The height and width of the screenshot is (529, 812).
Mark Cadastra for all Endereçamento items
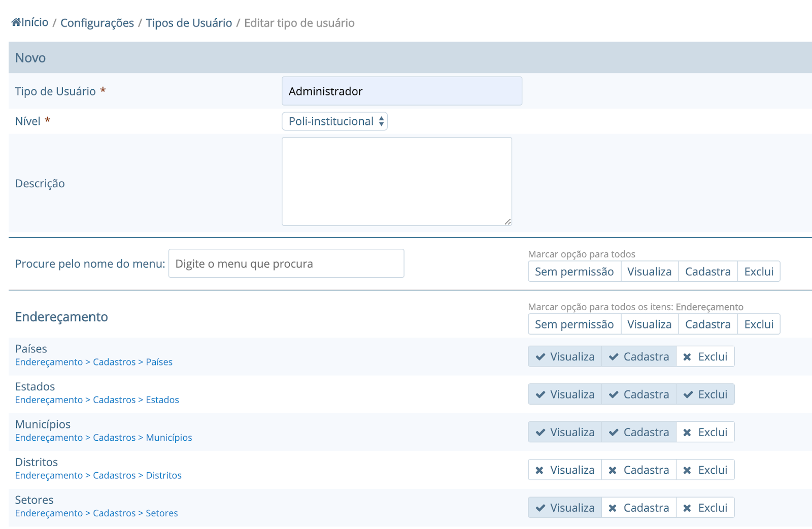pos(708,324)
